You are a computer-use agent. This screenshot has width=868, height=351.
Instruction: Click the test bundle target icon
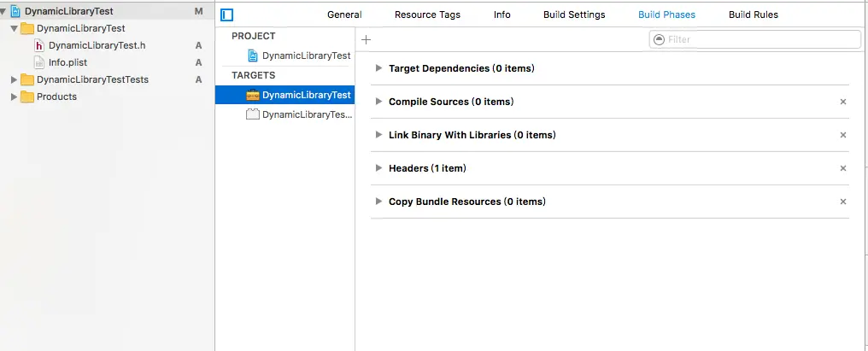(252, 114)
